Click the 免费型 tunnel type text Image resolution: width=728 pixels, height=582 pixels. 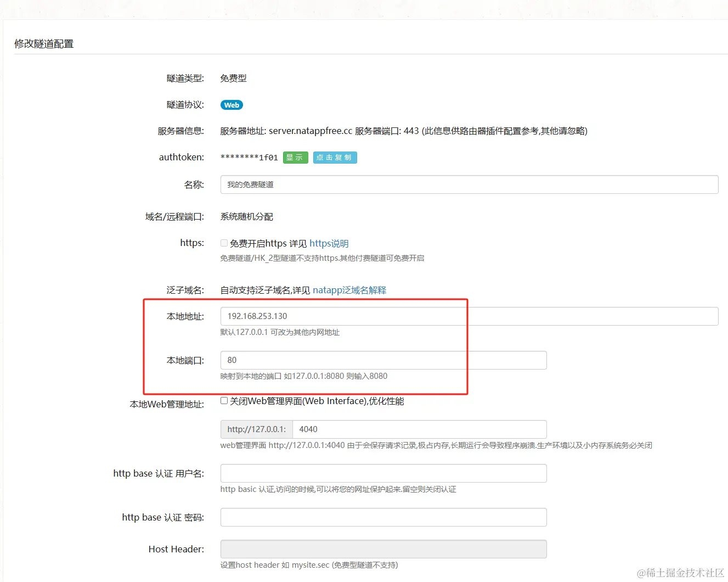[x=233, y=79]
